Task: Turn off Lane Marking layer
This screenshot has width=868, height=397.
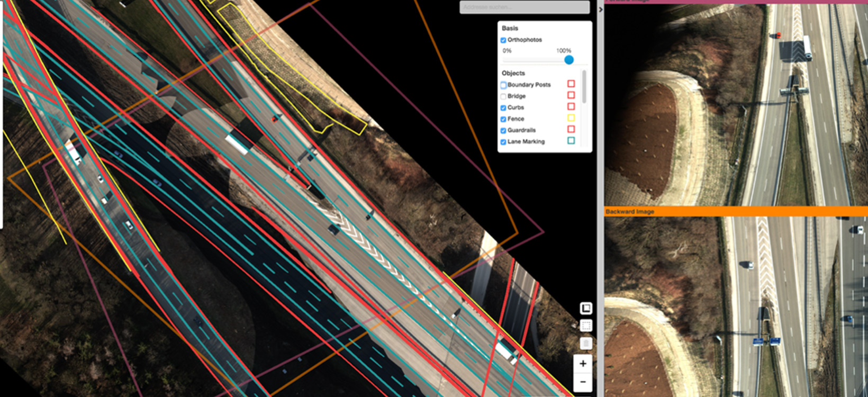Action: click(503, 142)
